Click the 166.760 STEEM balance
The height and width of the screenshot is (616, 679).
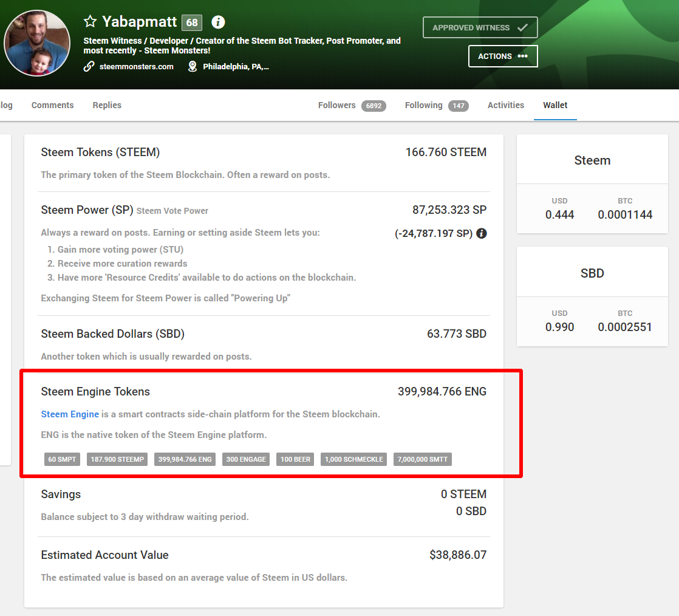click(446, 152)
